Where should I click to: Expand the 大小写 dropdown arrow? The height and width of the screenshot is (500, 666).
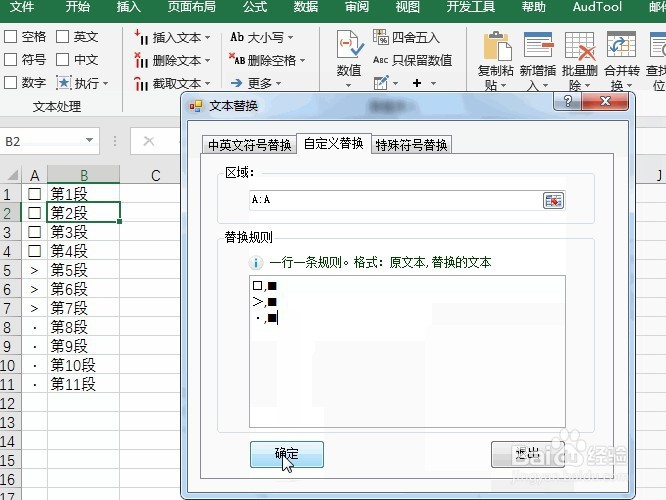pos(291,38)
